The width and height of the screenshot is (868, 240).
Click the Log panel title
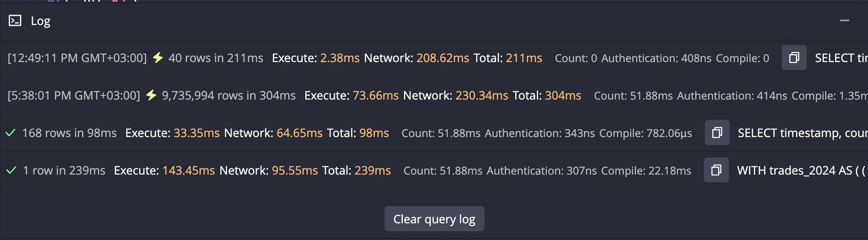pos(40,20)
